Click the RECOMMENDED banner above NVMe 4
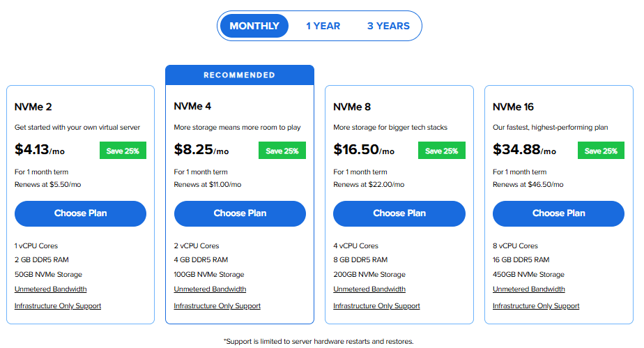This screenshot has width=644, height=348. coord(240,75)
